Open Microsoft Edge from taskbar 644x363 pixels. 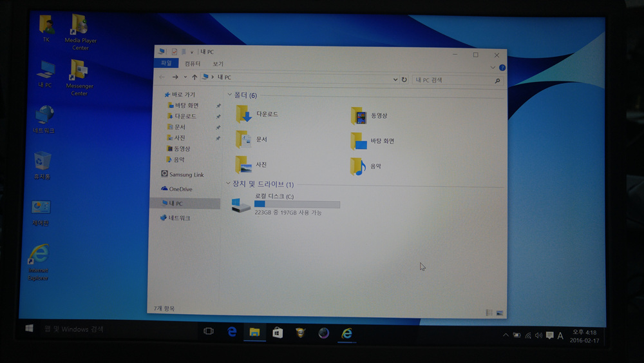(232, 332)
